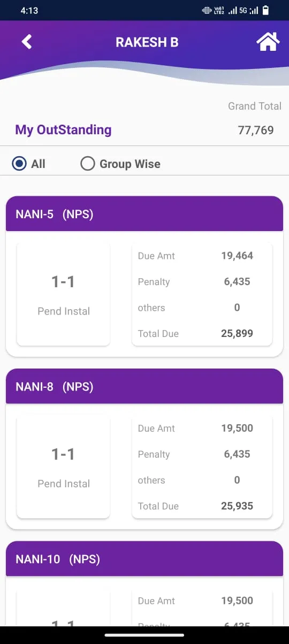This screenshot has height=644, width=289.
Task: Tap the NANI-8 Pend Instal card
Action: pos(64,466)
